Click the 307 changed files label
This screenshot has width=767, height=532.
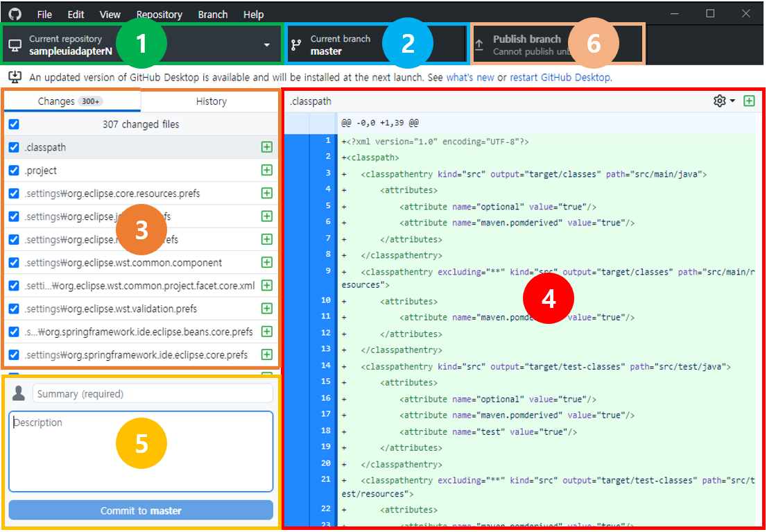click(x=141, y=124)
